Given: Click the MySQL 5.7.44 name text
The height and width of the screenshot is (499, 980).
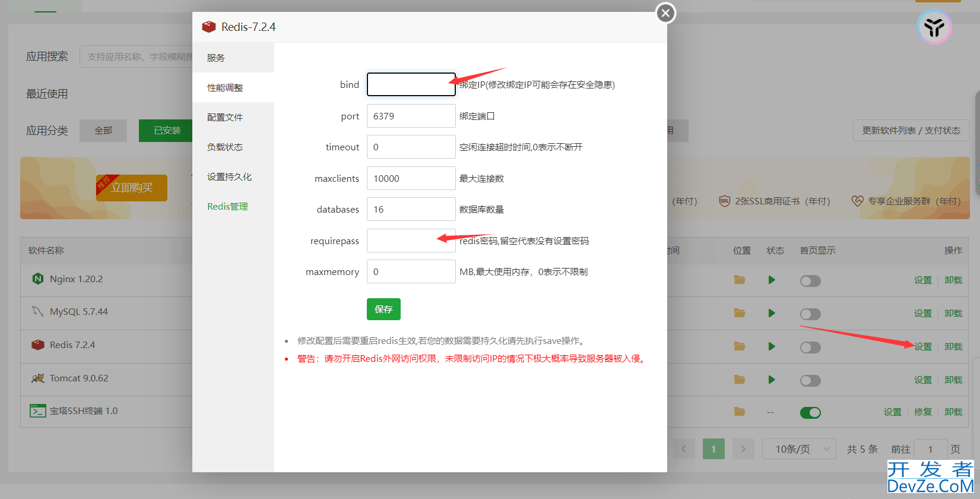Looking at the screenshot, I should pyautogui.click(x=79, y=311).
